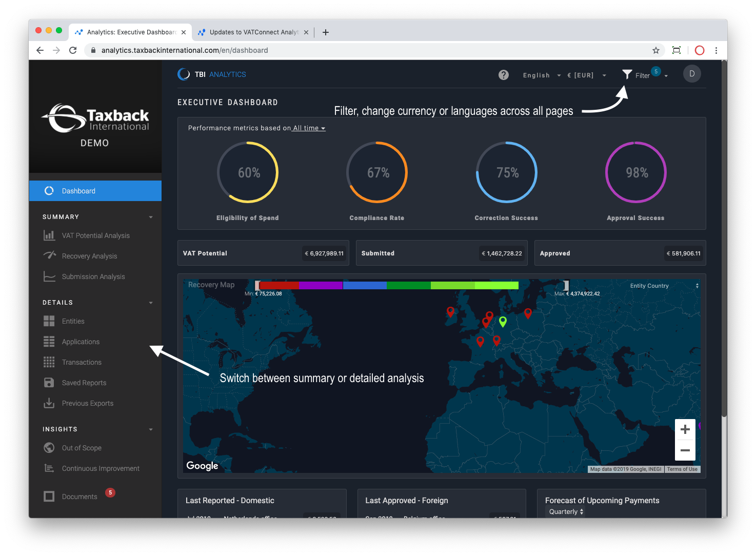Click the Recovery Analysis gauge icon
Screen dimensions: 756x556
point(49,255)
